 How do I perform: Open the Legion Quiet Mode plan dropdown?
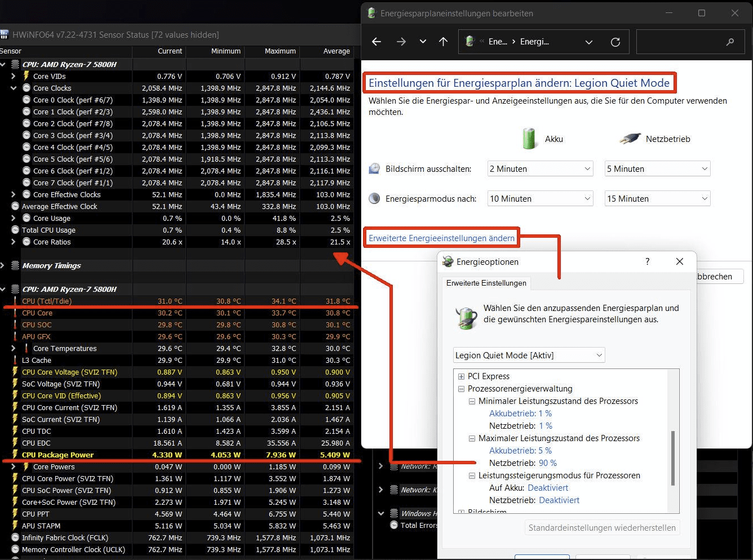(x=529, y=355)
